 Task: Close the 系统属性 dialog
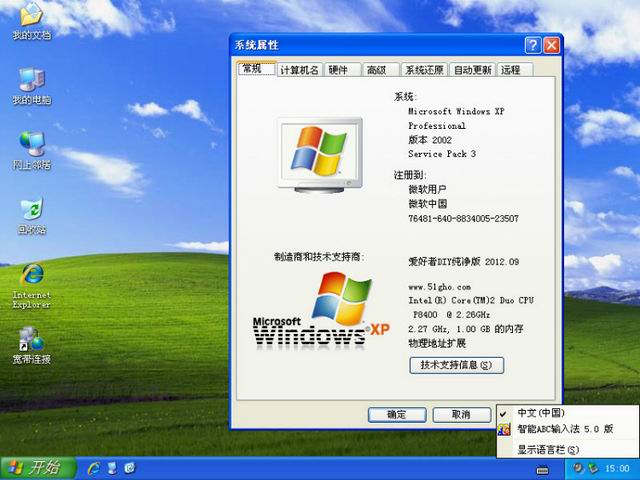pyautogui.click(x=551, y=45)
